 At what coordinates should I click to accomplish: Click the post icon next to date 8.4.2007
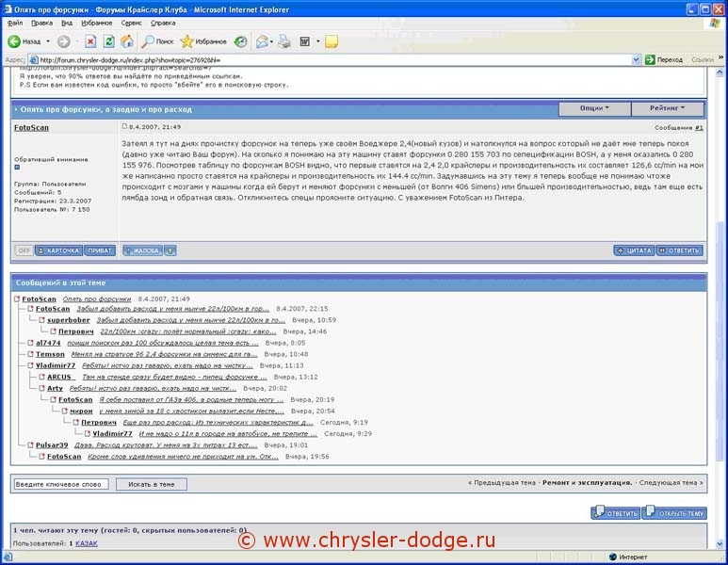[x=124, y=126]
